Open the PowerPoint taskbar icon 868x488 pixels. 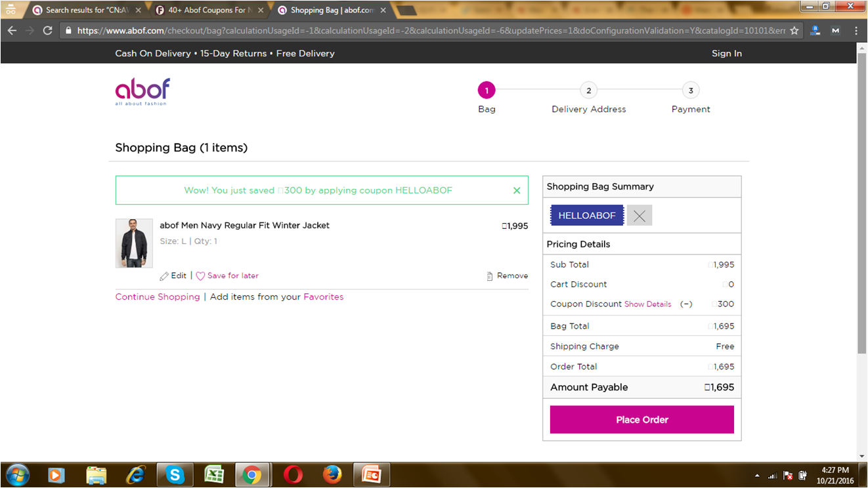click(372, 475)
